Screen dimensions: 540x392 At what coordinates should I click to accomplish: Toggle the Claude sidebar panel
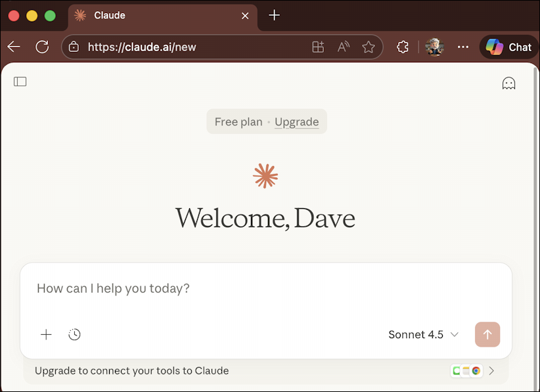(20, 81)
